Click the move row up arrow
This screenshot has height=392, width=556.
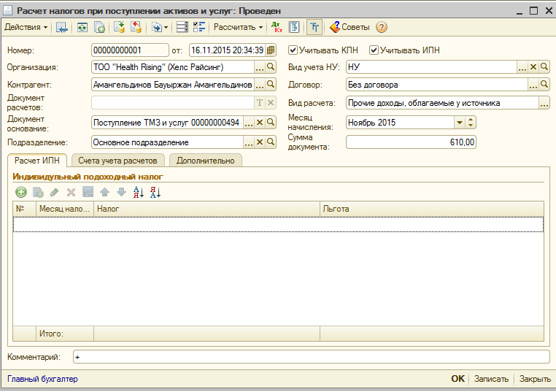pos(104,192)
